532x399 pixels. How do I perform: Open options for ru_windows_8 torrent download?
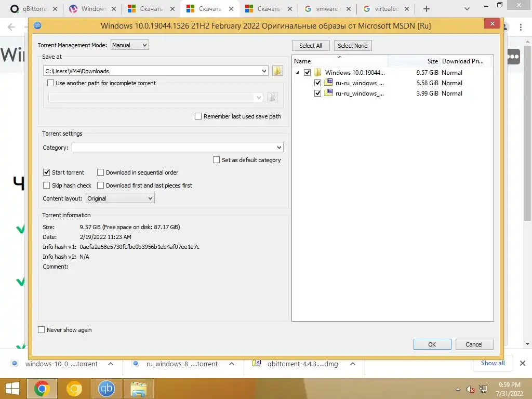(x=232, y=364)
